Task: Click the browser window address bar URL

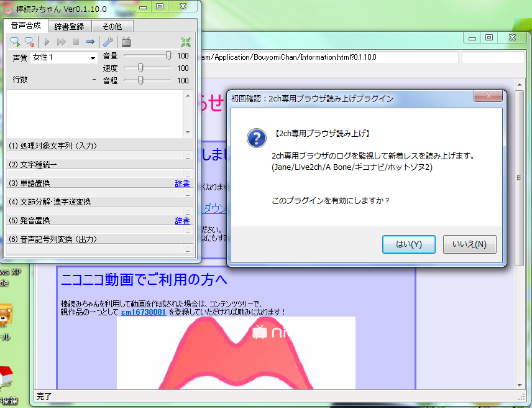Action: (329, 57)
